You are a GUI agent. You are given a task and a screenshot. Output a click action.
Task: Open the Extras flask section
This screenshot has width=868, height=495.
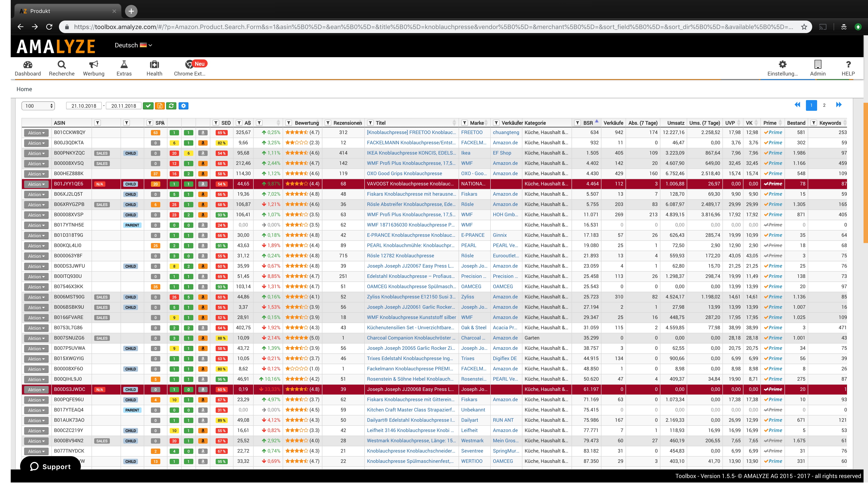point(124,68)
